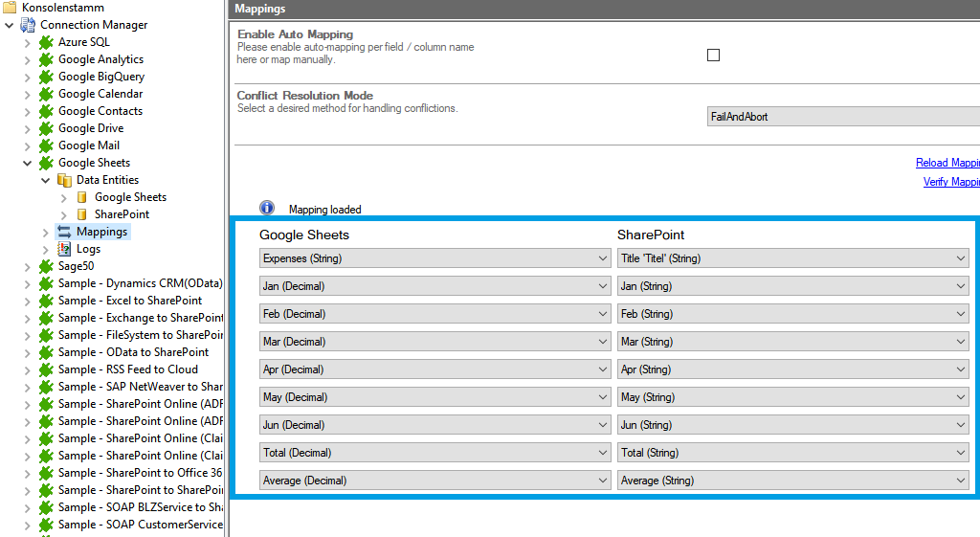This screenshot has width=980, height=537.
Task: Click the Logs icon in tree
Action: pos(64,249)
